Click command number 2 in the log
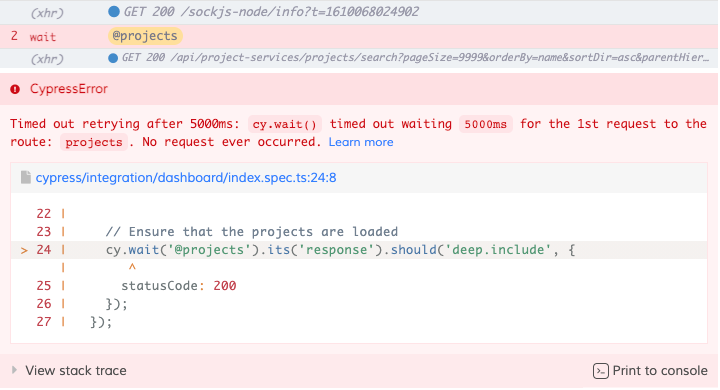The image size is (720, 390). 14,36
